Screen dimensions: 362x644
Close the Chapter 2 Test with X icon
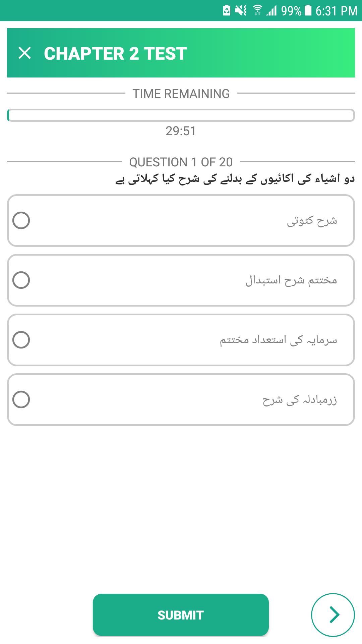tap(24, 53)
